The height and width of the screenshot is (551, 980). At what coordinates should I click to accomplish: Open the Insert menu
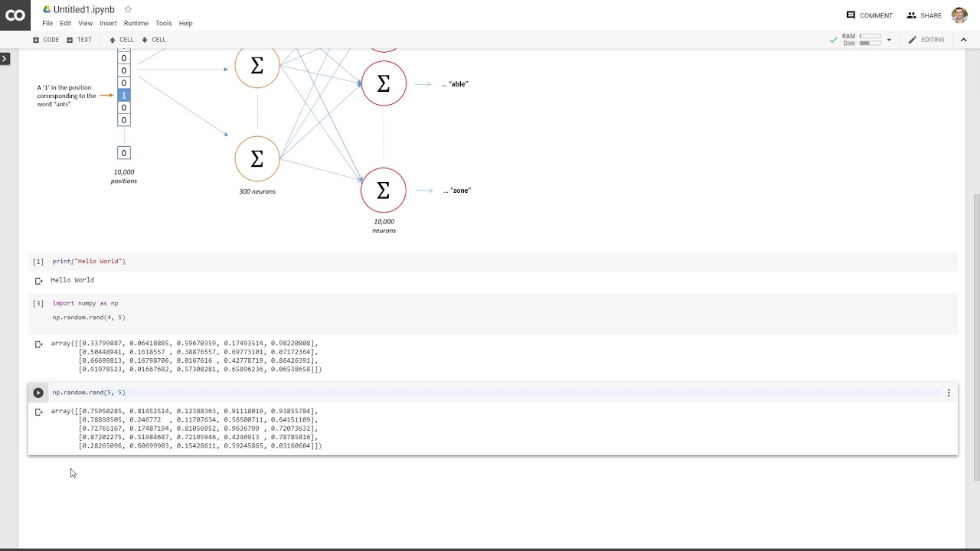pyautogui.click(x=108, y=23)
